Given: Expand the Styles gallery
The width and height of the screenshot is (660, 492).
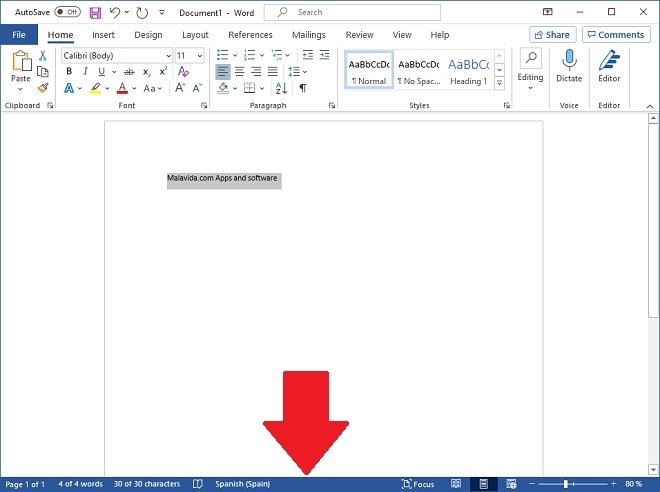Looking at the screenshot, I should click(x=500, y=83).
